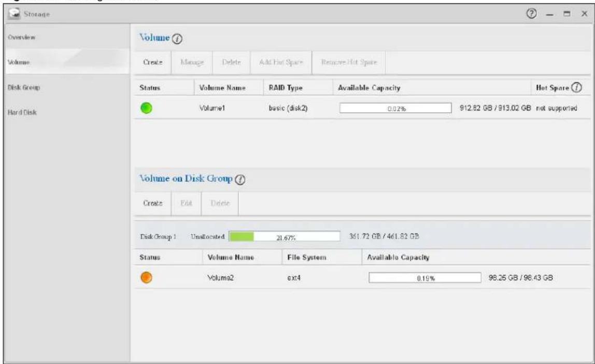The width and height of the screenshot is (595, 364).
Task: Click the 361.72 GB / 461.82 GB value
Action: pyautogui.click(x=384, y=236)
